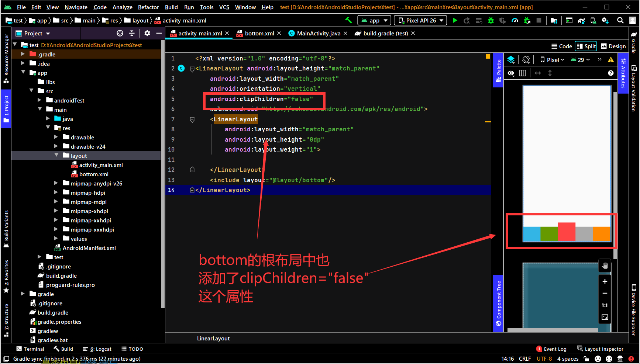Image resolution: width=640 pixels, height=364 pixels.
Task: Click the preview help question mark icon
Action: [611, 73]
